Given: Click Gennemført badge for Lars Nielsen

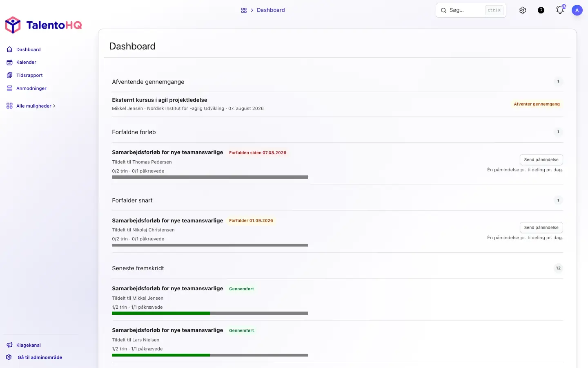Looking at the screenshot, I should (x=241, y=330).
